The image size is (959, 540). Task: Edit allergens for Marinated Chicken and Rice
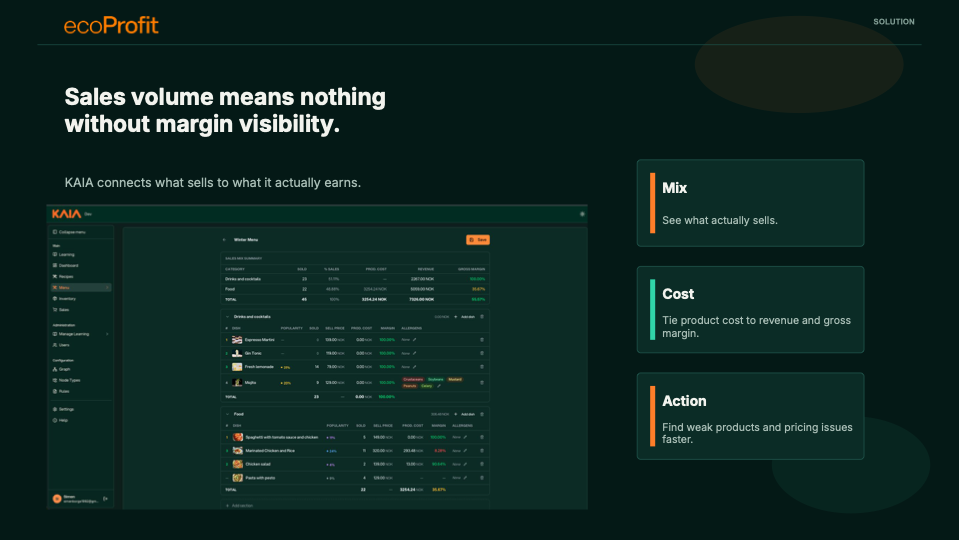pos(465,451)
